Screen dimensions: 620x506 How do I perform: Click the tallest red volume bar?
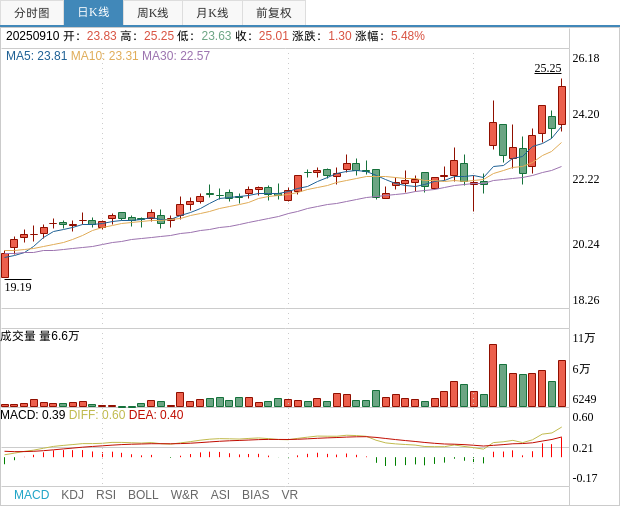click(x=493, y=376)
